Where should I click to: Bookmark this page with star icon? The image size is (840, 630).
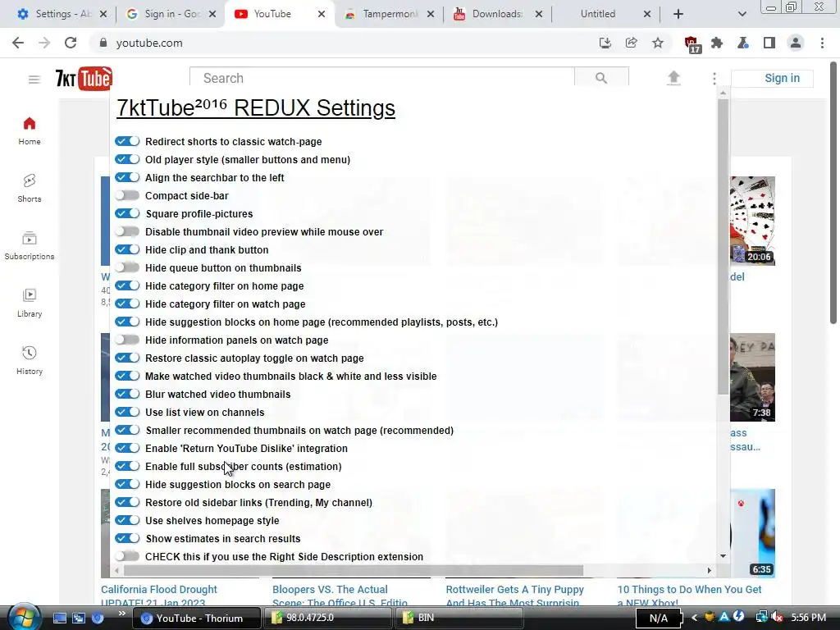[658, 43]
